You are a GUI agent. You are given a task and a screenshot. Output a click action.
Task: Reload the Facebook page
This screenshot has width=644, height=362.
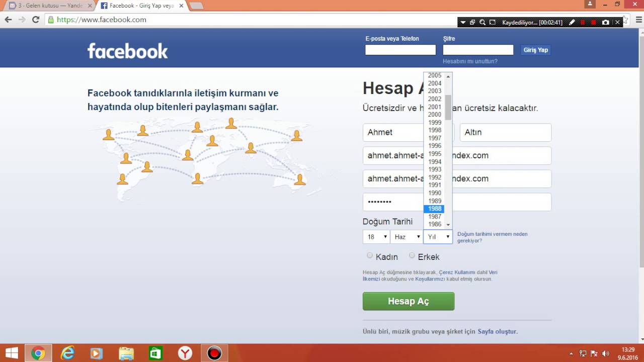coord(35,20)
